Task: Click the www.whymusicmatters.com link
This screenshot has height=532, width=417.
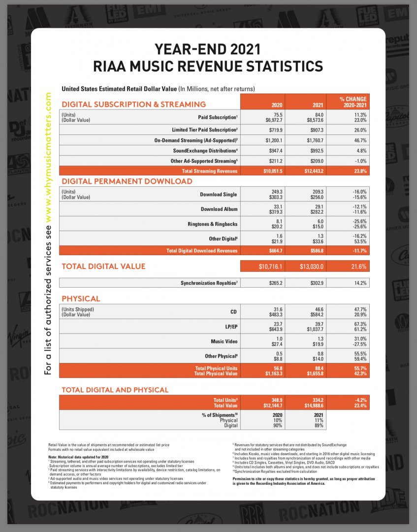Action: (x=48, y=158)
